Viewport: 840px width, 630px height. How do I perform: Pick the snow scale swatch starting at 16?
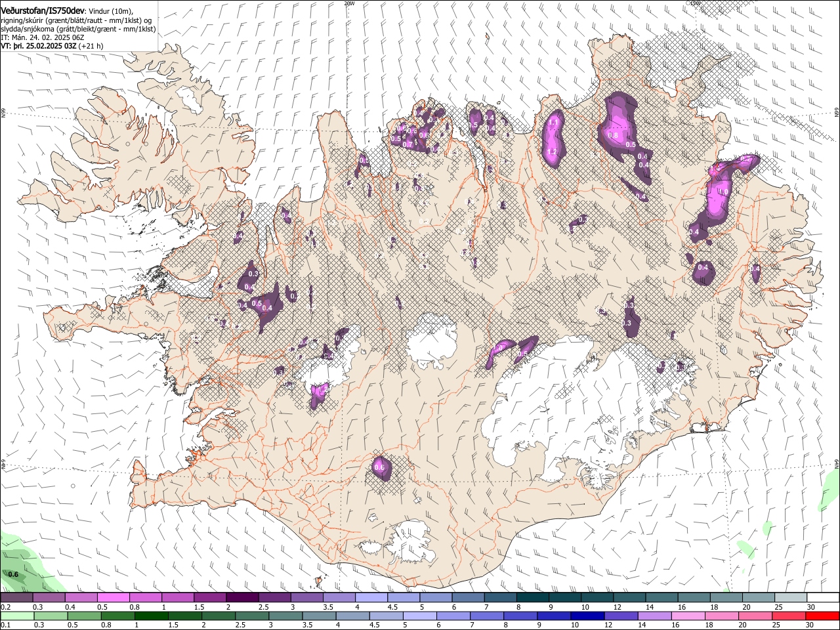pyautogui.click(x=694, y=598)
